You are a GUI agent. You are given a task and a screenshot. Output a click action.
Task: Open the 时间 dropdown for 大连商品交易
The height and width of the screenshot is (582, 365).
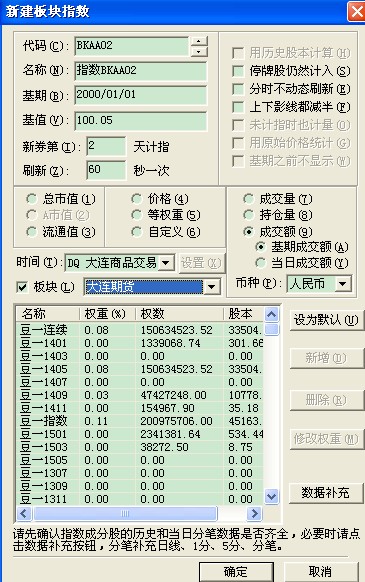(166, 263)
